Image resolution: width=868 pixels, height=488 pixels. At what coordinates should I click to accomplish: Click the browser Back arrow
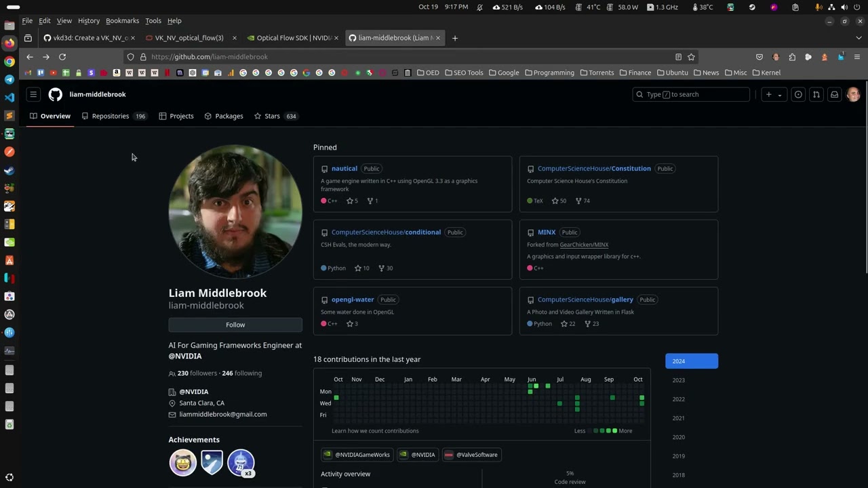click(x=29, y=57)
